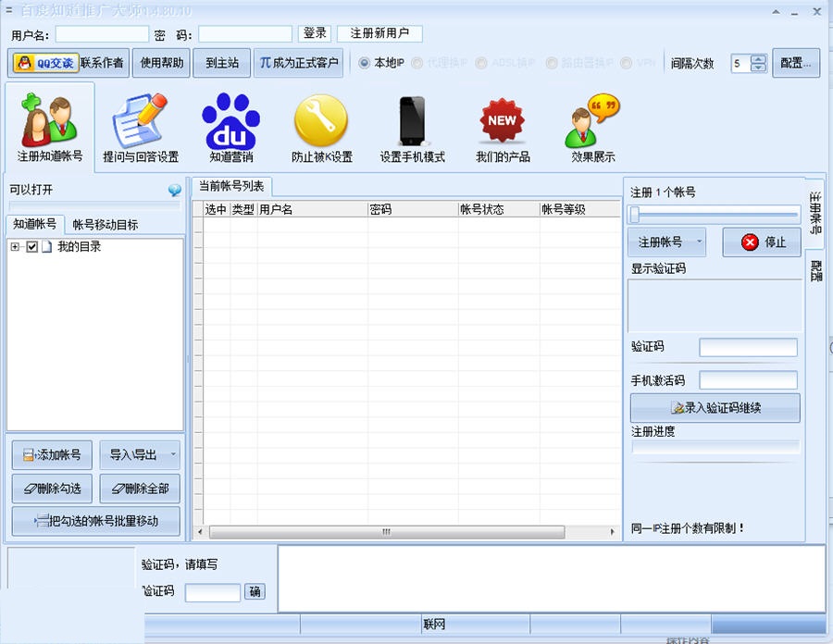Open the 注册帐号 dropdown arrow

699,242
